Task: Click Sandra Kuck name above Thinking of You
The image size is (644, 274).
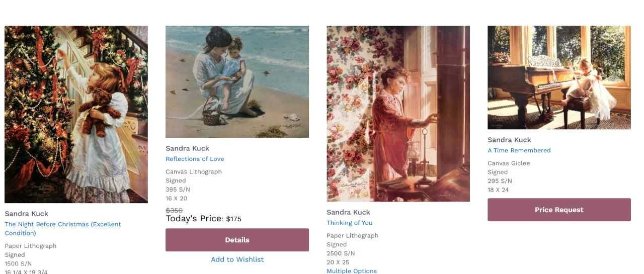Action: pyautogui.click(x=348, y=212)
